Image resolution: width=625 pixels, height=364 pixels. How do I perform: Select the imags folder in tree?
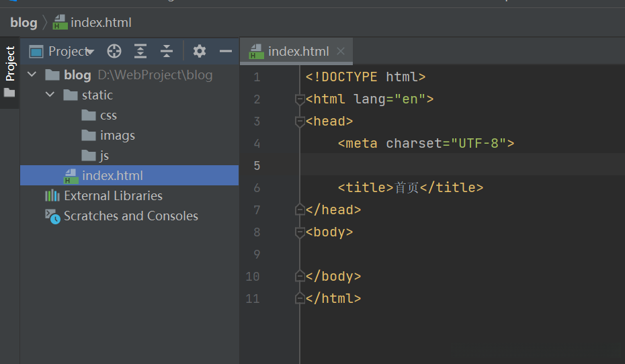pos(117,135)
